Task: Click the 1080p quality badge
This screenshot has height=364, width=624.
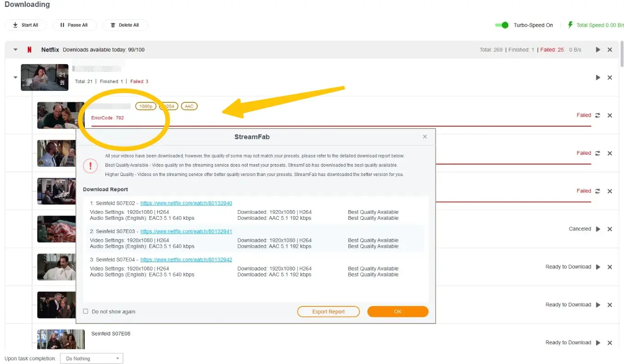Action: coord(146,106)
